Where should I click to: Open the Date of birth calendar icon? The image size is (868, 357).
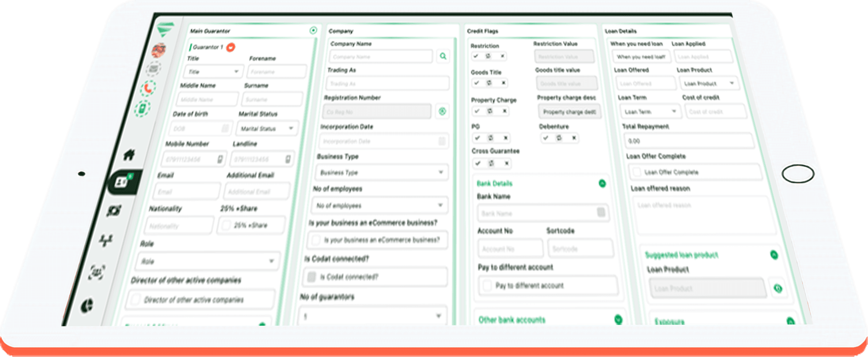(225, 128)
